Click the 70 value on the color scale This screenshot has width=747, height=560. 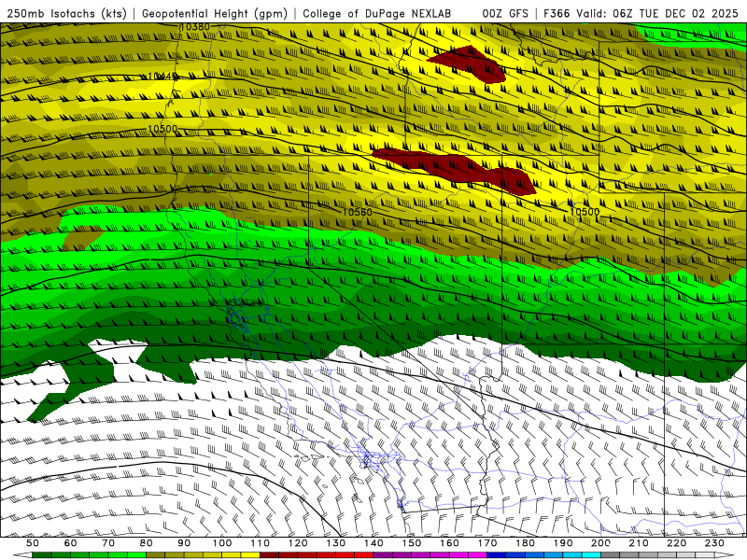108,543
